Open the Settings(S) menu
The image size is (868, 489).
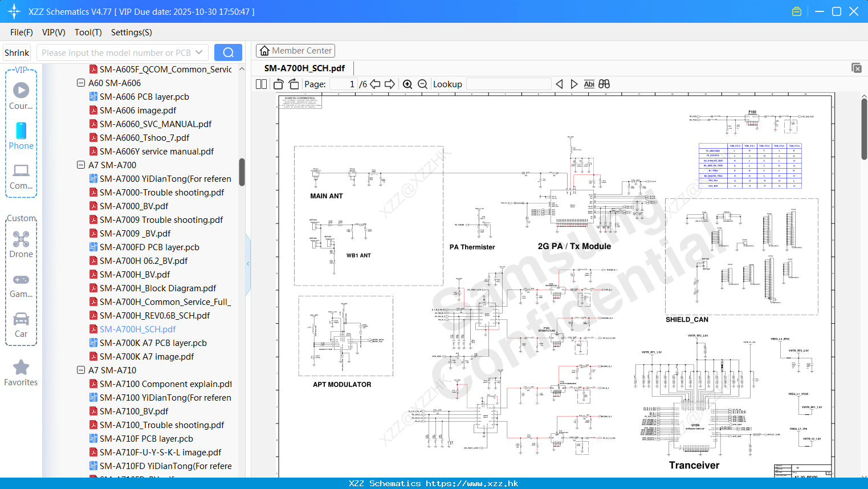point(132,32)
